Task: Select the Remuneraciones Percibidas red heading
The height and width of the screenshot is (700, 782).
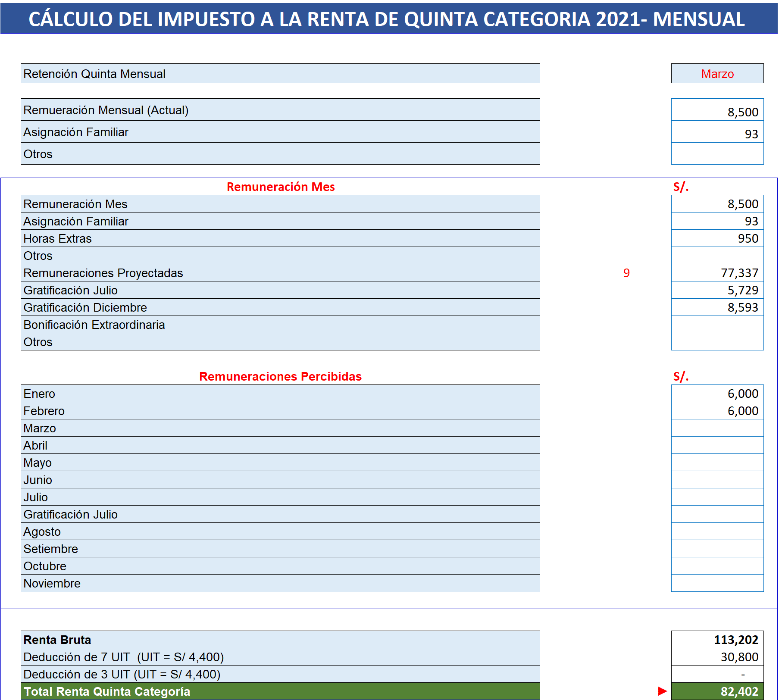Action: 280,376
